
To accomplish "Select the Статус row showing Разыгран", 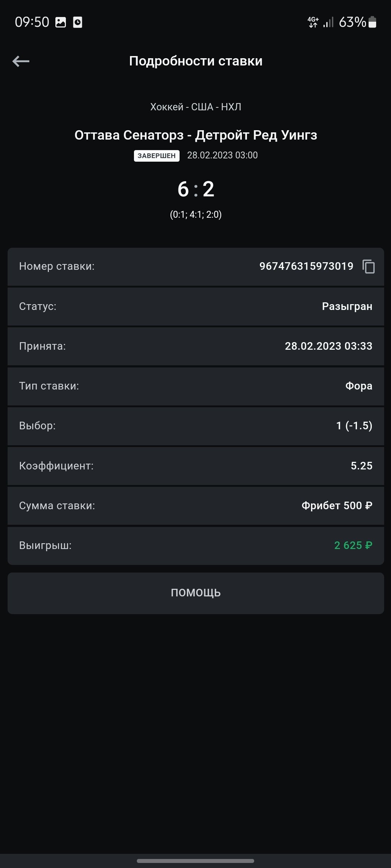I will tap(195, 307).
